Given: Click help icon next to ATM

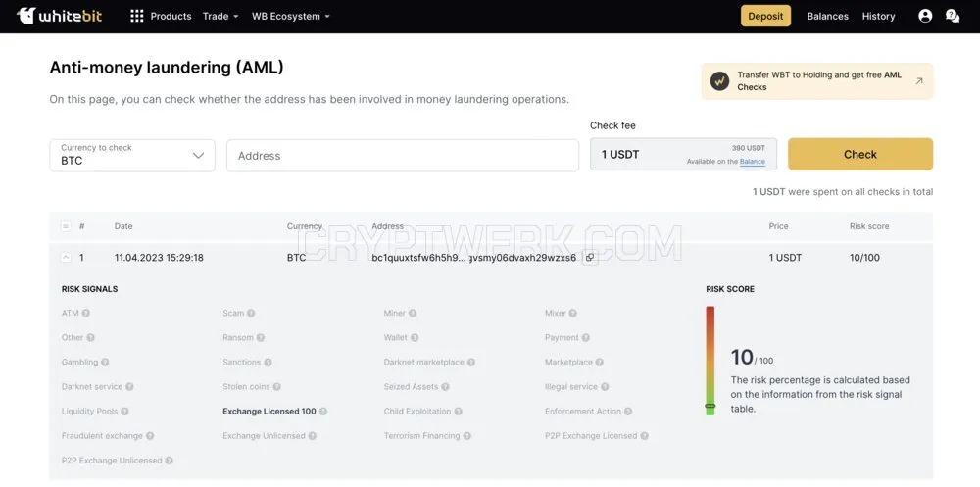Looking at the screenshot, I should [85, 314].
